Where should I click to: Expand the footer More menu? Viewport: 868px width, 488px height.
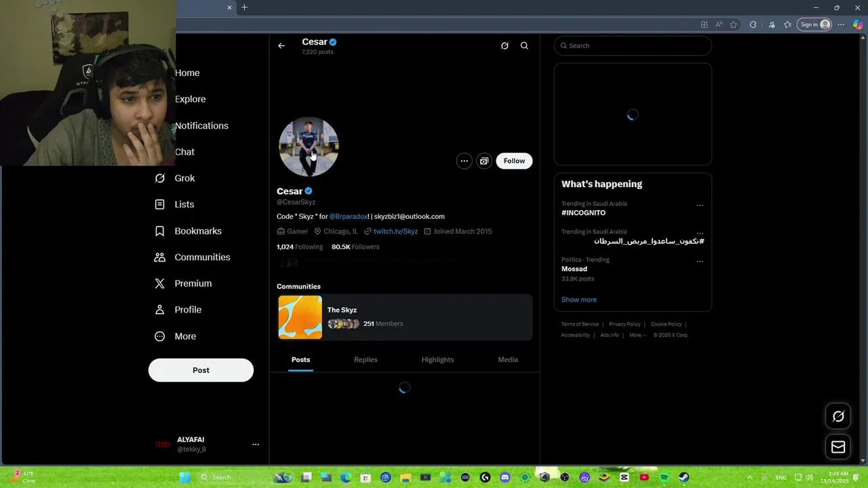tap(636, 335)
